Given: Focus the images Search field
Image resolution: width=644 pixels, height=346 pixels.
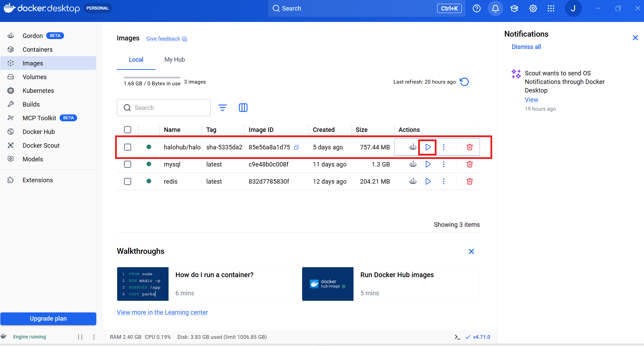Looking at the screenshot, I should coord(164,108).
